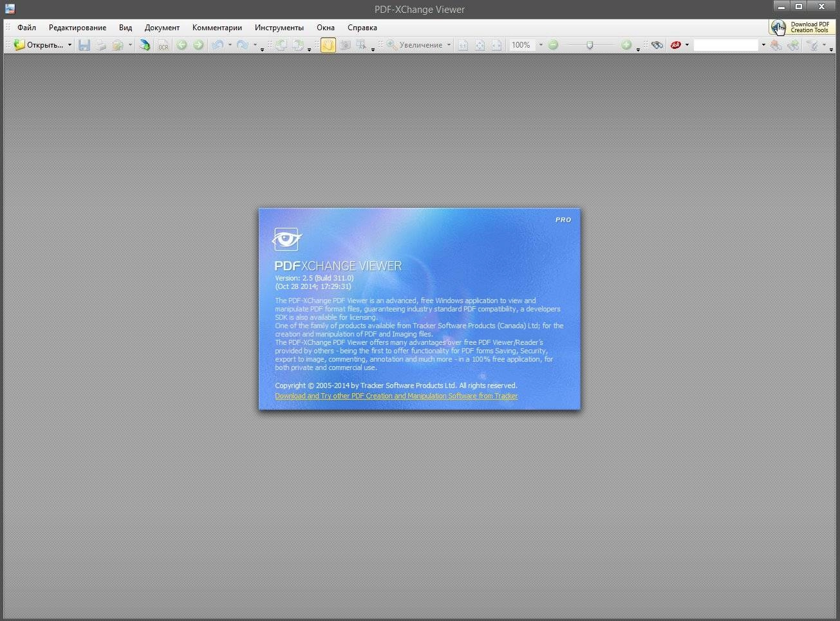Choose the Select text tool
The height and width of the screenshot is (621, 840).
pyautogui.click(x=361, y=45)
